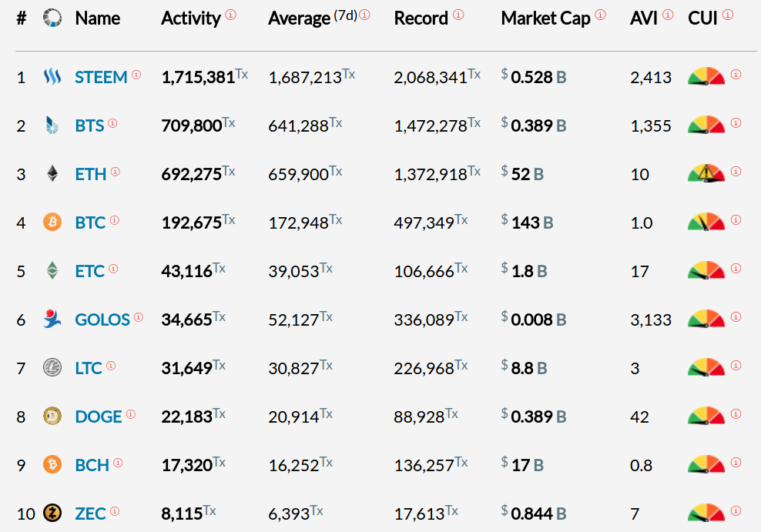The image size is (761, 532).
Task: Click average value 641,288
Action: 299,125
